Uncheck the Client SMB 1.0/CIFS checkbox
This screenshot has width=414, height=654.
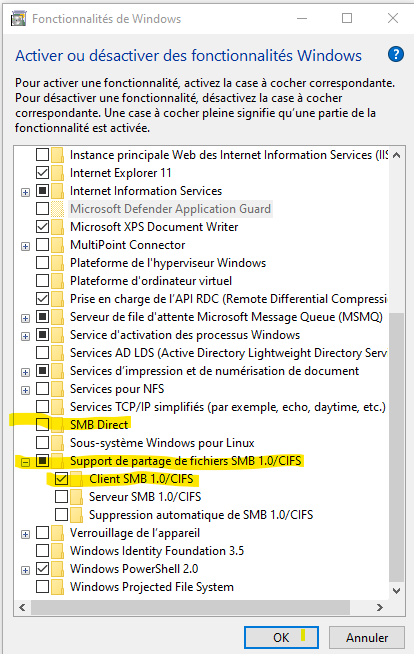pyautogui.click(x=61, y=479)
